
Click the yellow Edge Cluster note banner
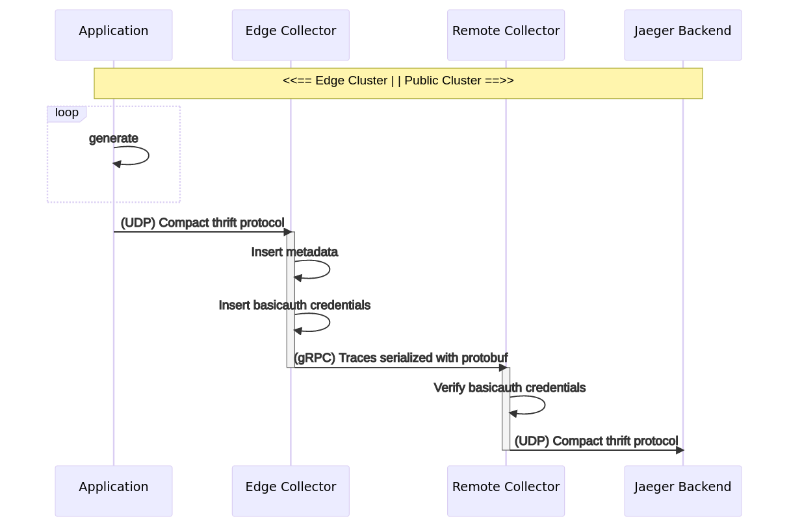click(398, 83)
